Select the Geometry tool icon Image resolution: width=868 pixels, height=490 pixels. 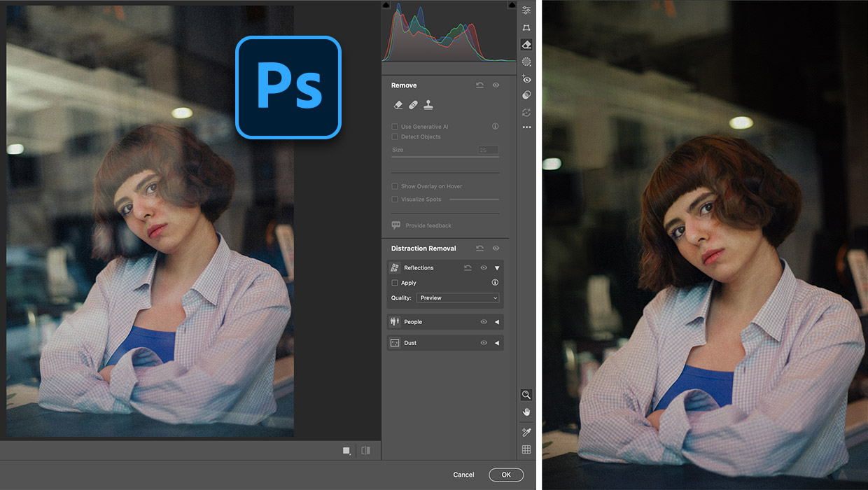coord(526,27)
